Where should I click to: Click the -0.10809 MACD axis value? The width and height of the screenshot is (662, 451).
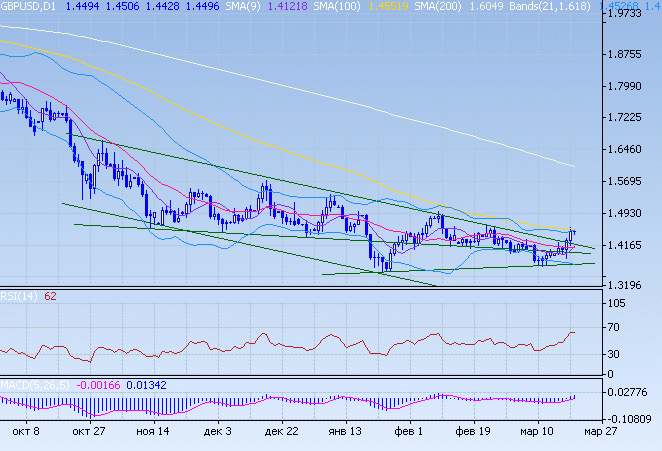click(x=633, y=418)
